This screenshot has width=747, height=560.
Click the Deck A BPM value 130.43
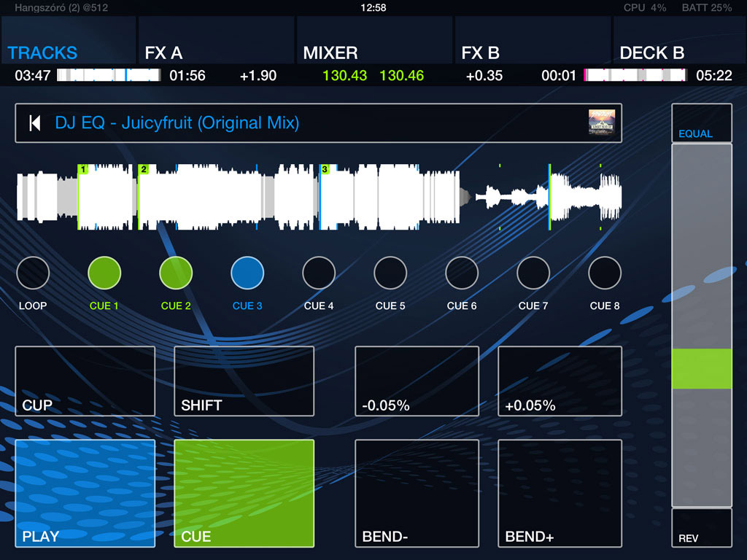[345, 76]
